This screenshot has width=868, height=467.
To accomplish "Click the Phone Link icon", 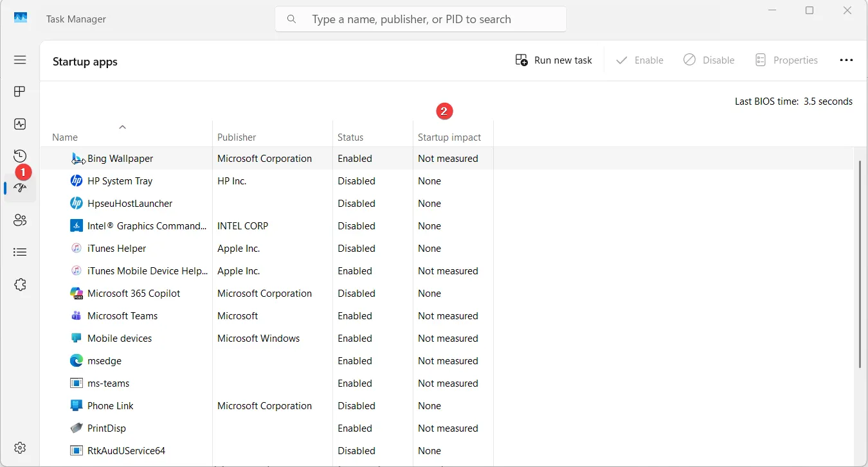I will (77, 406).
